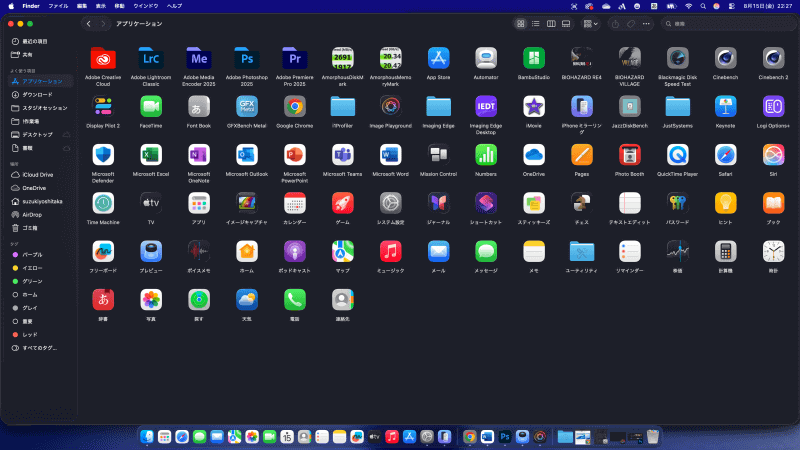Go back with the back arrow
The height and width of the screenshot is (450, 800).
point(89,24)
